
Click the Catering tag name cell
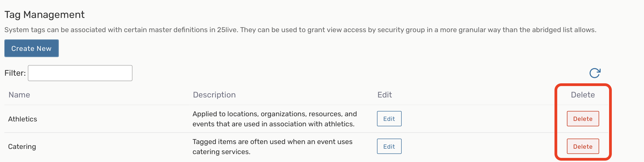point(22,146)
